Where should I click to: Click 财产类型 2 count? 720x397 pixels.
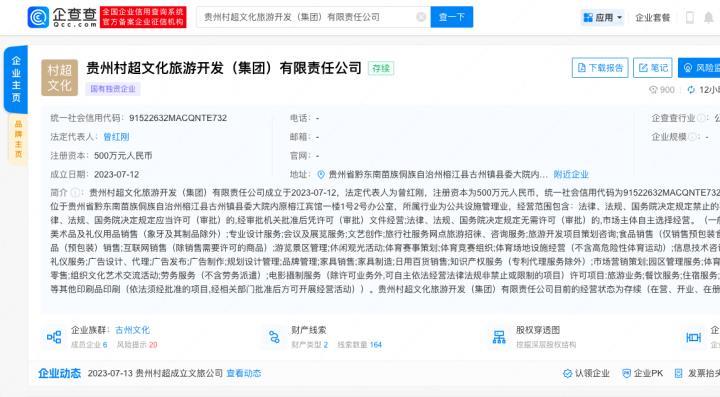[309, 345]
